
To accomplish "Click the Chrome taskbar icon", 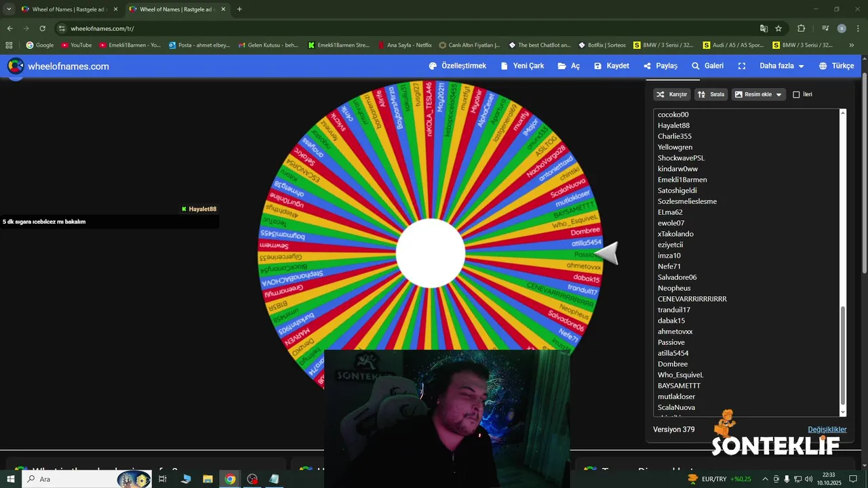I will pyautogui.click(x=230, y=479).
